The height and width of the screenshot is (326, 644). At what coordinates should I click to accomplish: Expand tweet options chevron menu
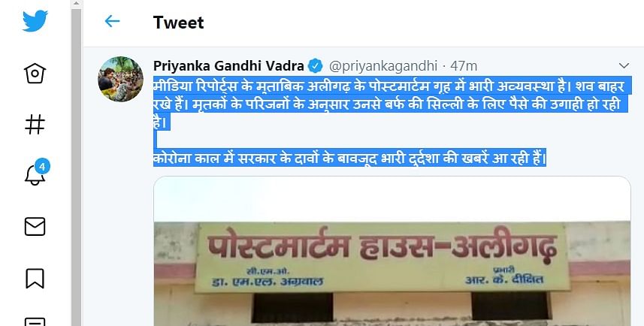click(624, 65)
